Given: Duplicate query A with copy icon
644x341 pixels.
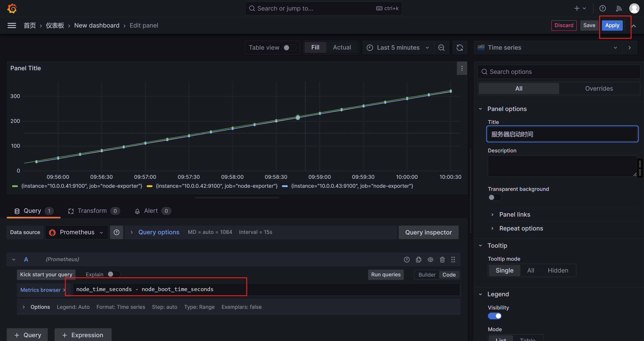Looking at the screenshot, I should coord(419,260).
